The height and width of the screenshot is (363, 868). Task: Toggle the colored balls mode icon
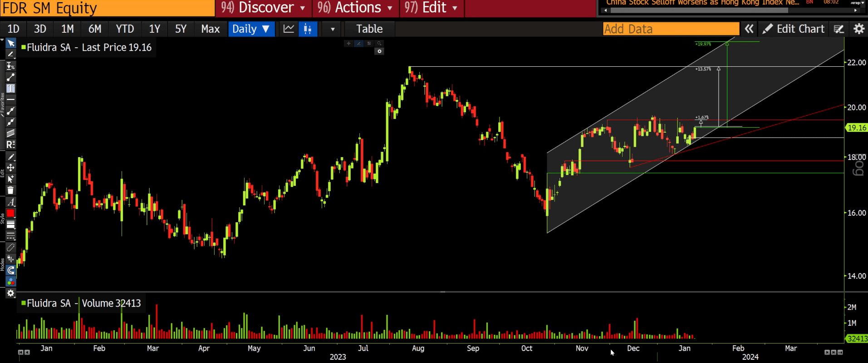pyautogui.click(x=10, y=282)
